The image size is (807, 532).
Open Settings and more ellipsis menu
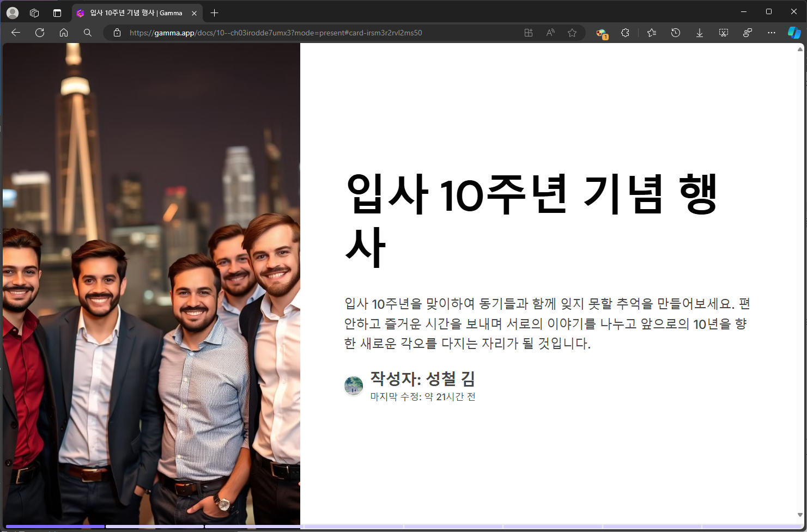click(x=772, y=33)
